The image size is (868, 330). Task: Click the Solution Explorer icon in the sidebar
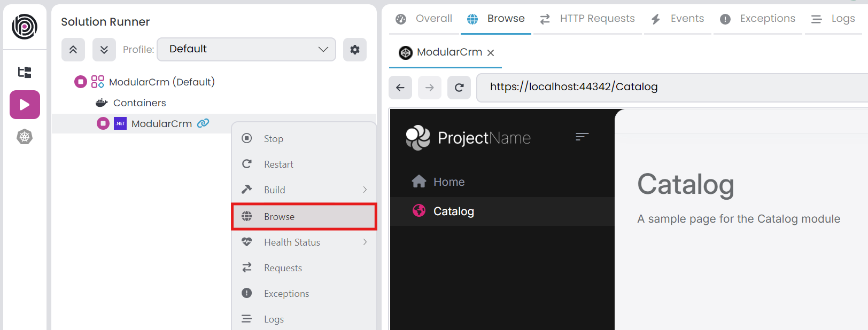coord(25,72)
